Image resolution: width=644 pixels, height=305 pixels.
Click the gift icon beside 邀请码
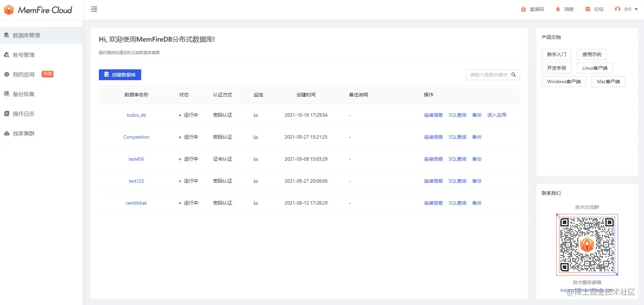coord(523,9)
